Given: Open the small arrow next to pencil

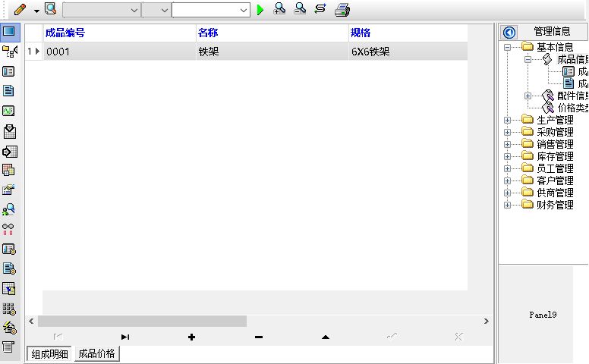Looking at the screenshot, I should tap(36, 11).
